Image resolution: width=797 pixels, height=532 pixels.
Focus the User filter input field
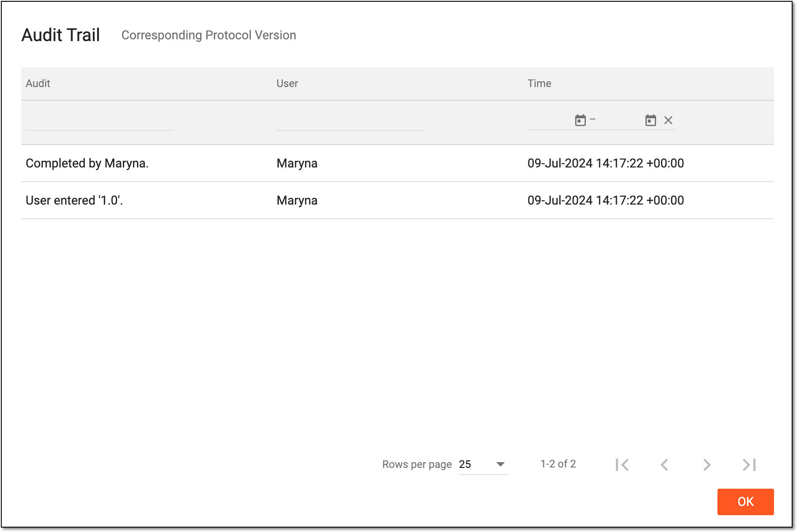[350, 120]
